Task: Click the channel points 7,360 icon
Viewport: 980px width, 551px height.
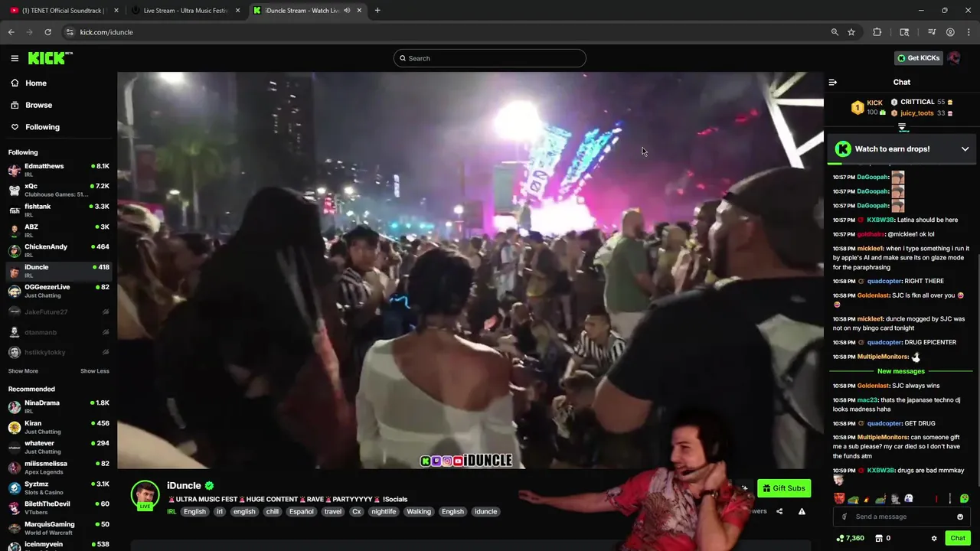Action: tap(850, 538)
